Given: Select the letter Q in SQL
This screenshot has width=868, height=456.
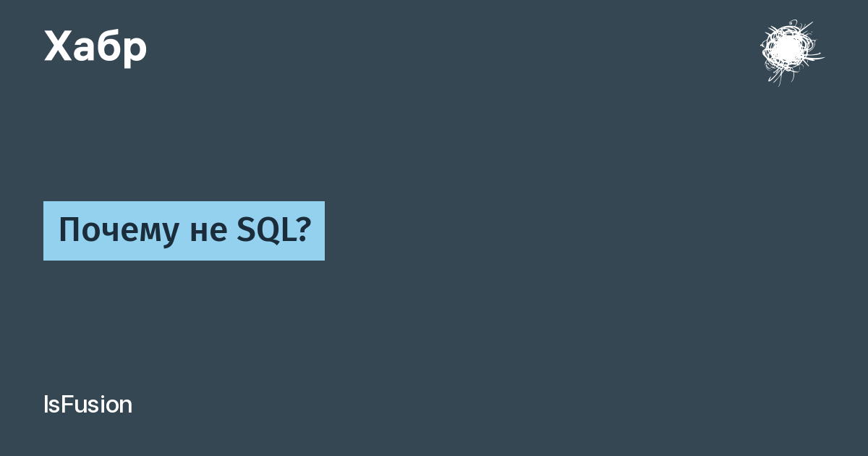Looking at the screenshot, I should [x=266, y=231].
